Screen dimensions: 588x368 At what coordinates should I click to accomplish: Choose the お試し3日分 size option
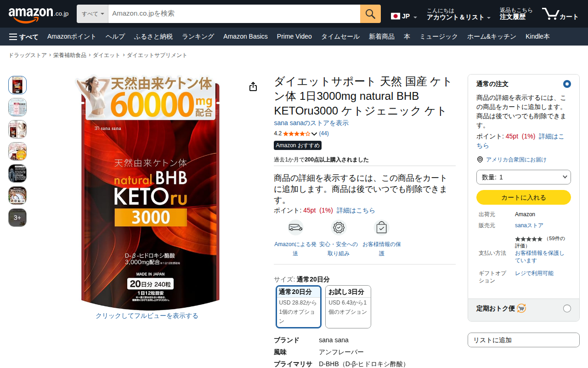coord(348,307)
